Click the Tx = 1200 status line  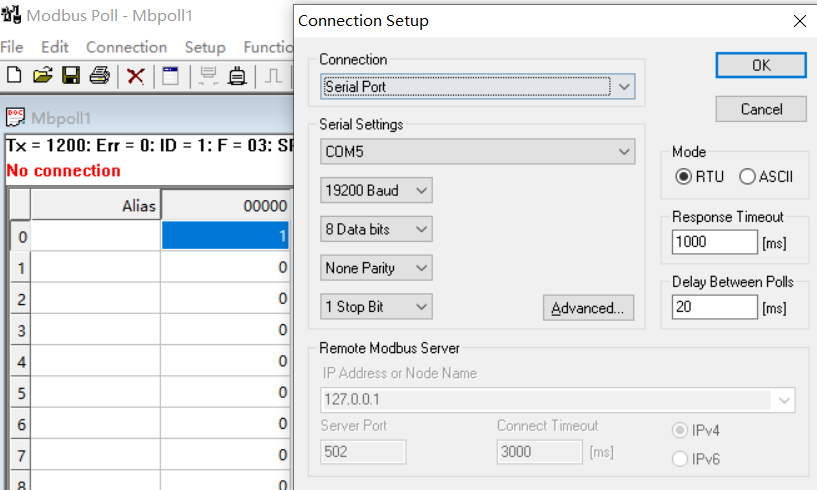pyautogui.click(x=150, y=145)
